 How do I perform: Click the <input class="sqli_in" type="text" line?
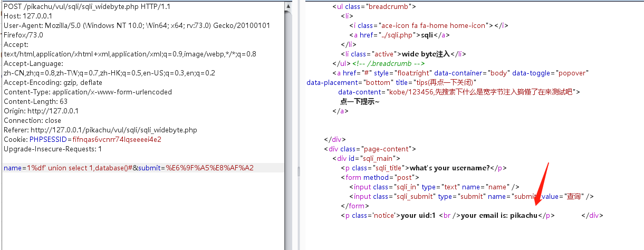pos(435,187)
